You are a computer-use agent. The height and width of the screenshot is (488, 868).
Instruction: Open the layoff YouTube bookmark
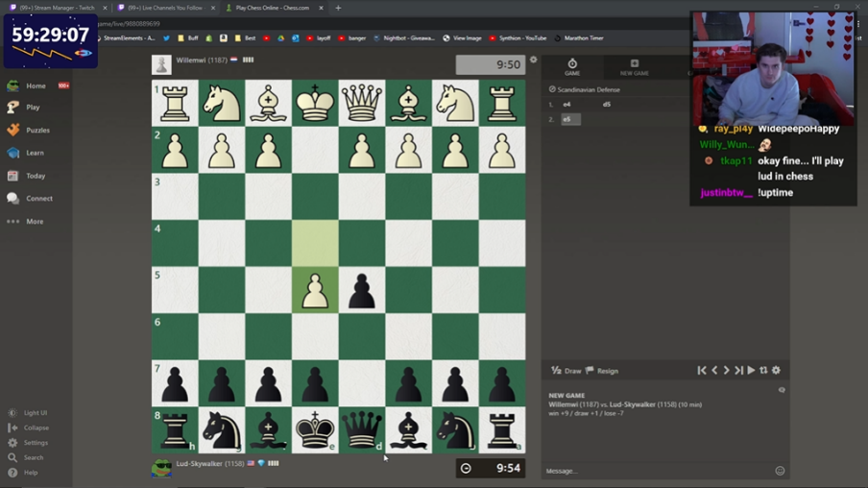pos(319,38)
